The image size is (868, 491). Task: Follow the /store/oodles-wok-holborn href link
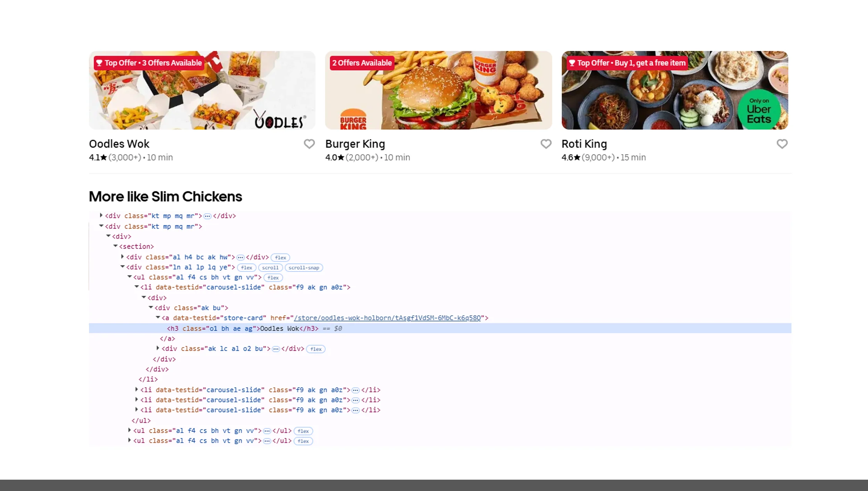coord(387,318)
